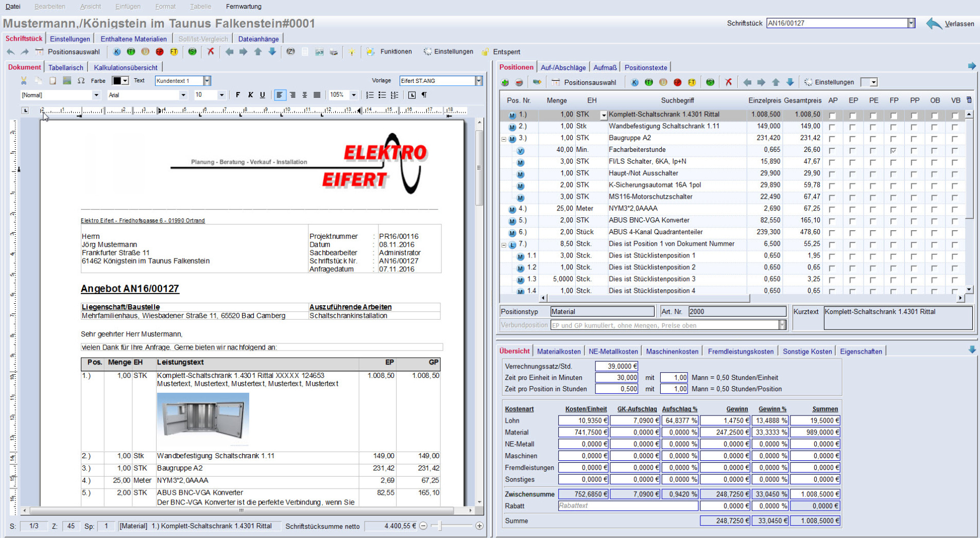Switch to Materialkosten tab
The image size is (980, 538).
(x=559, y=352)
